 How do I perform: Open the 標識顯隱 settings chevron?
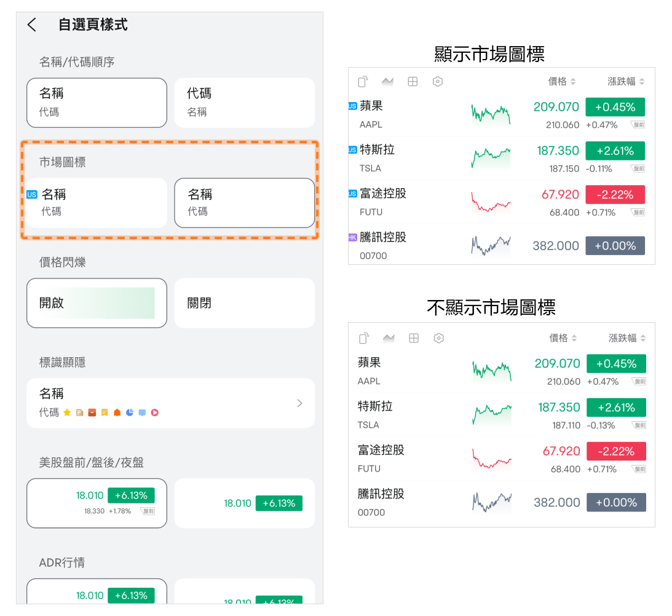tap(299, 403)
